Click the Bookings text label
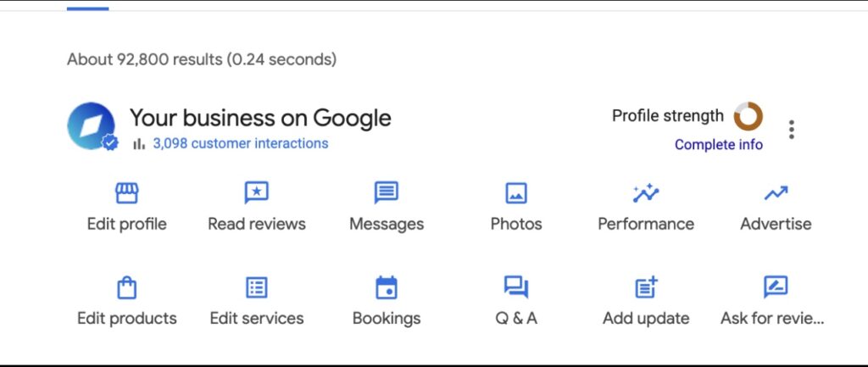Image resolution: width=868 pixels, height=367 pixels. 387,319
